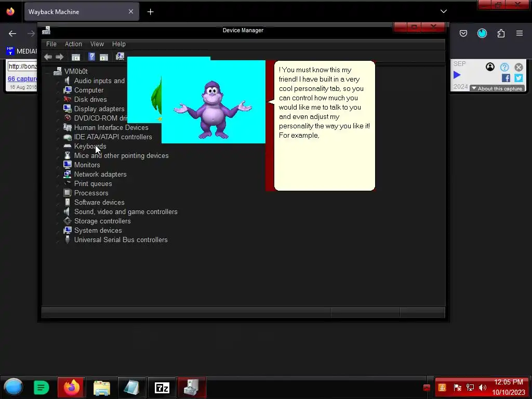The height and width of the screenshot is (399, 532).
Task: Open the 66 captures link
Action: [22, 79]
